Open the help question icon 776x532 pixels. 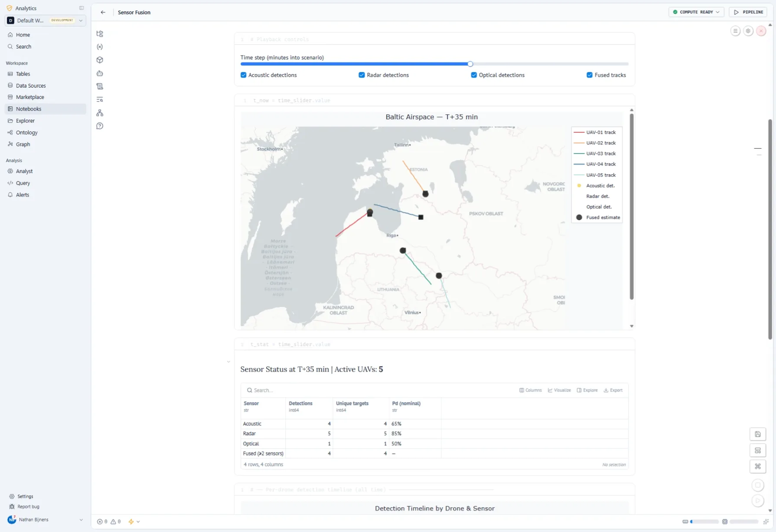coord(100,126)
